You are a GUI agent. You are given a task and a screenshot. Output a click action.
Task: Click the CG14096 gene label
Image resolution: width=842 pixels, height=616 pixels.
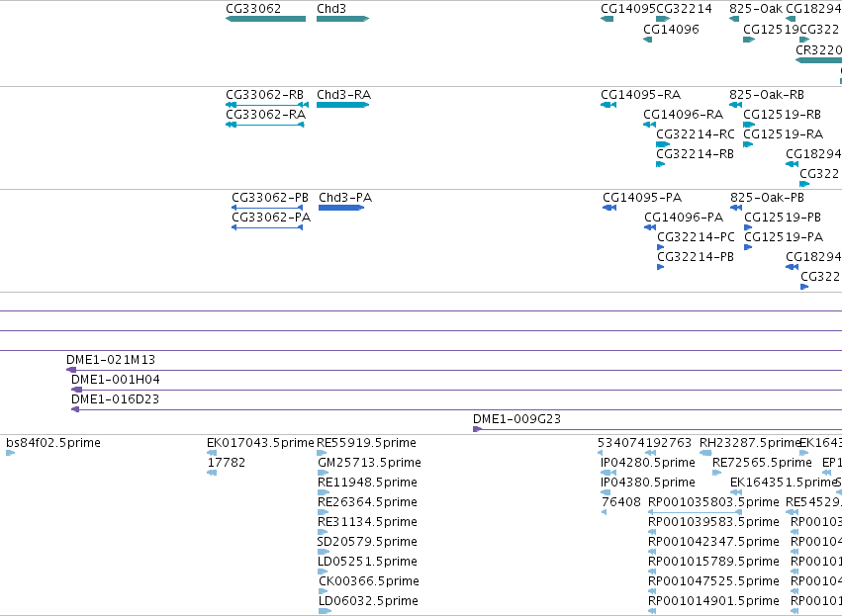[671, 29]
